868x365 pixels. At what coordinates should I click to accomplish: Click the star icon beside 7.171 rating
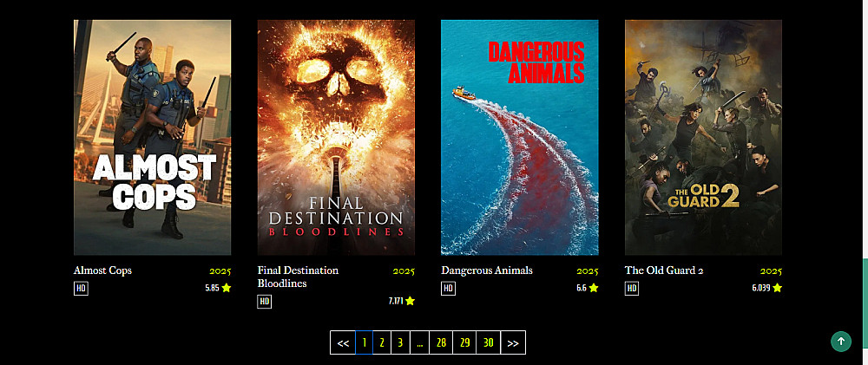(410, 302)
